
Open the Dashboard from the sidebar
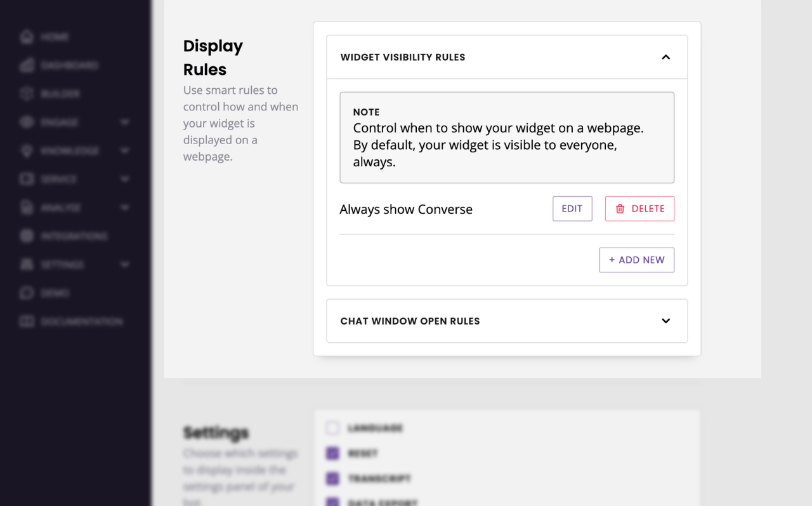point(25,65)
